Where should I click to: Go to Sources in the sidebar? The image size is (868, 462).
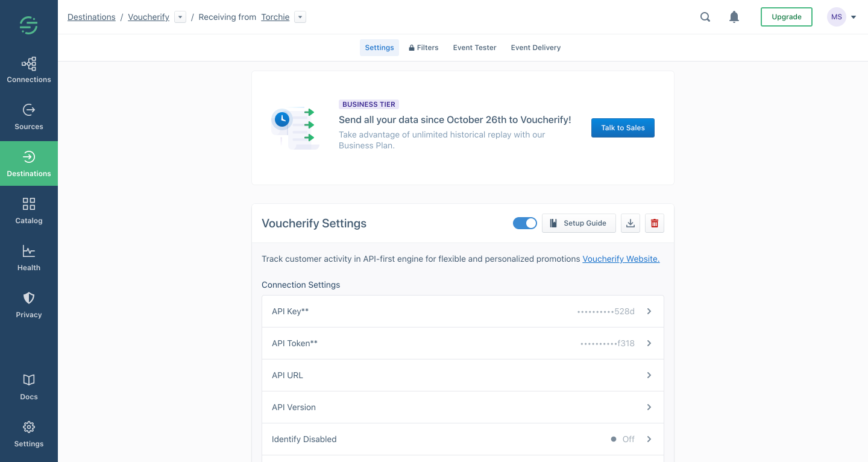tap(29, 118)
